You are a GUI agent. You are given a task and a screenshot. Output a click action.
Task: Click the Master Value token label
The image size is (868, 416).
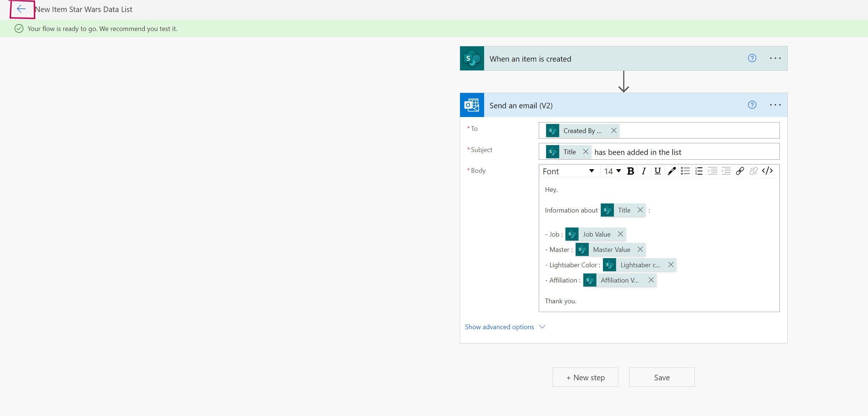611,250
